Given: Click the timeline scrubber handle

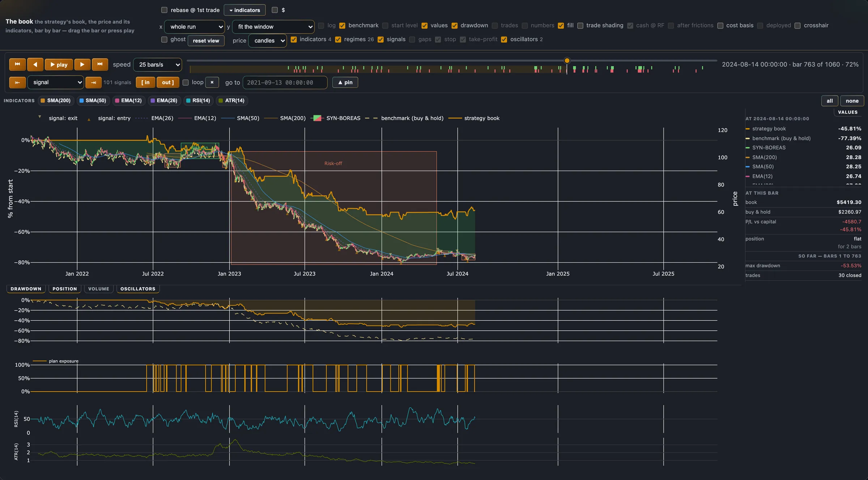Looking at the screenshot, I should point(567,61).
